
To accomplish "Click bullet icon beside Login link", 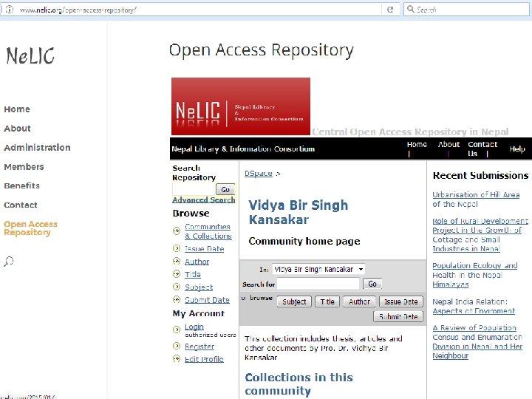I will pyautogui.click(x=177, y=329).
